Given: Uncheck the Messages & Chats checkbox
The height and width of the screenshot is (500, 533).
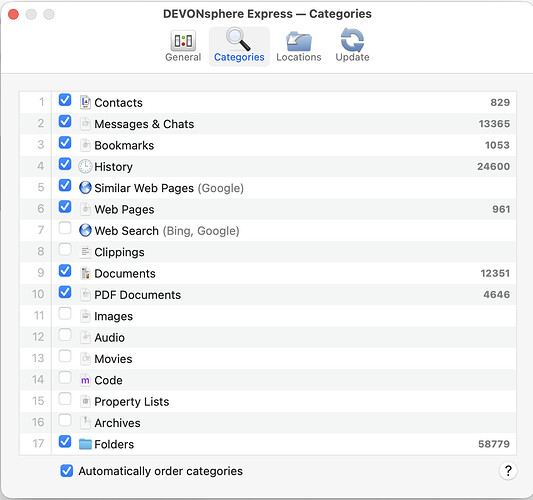Looking at the screenshot, I should tap(65, 122).
